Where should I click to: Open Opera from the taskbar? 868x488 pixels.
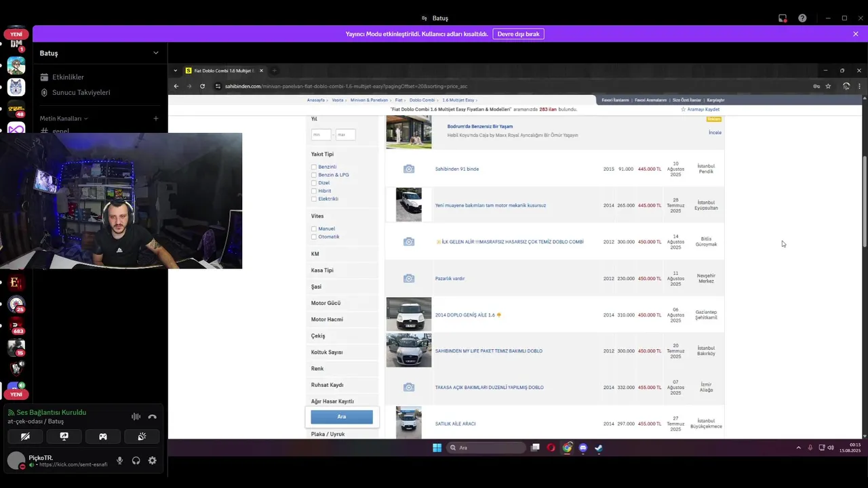551,447
